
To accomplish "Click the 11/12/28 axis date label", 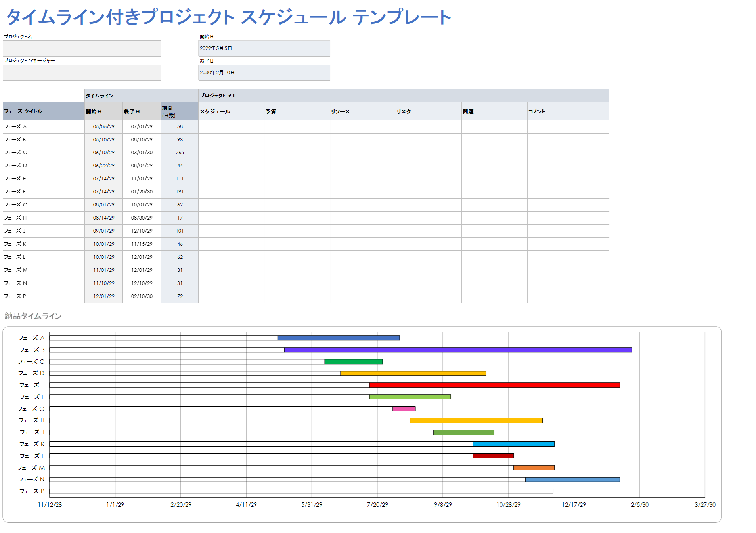I will [50, 505].
